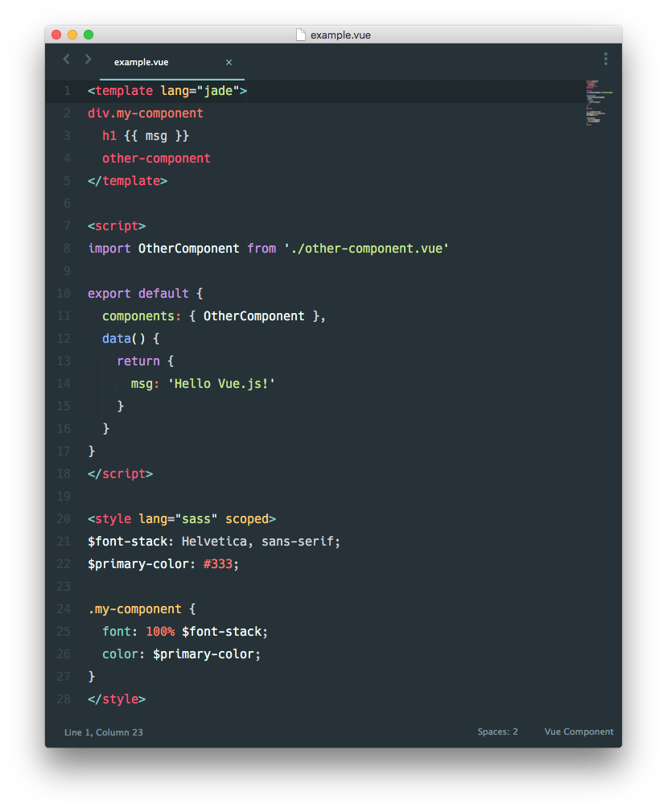Select the example.vue tab
Viewport: 667px width, 812px height.
141,62
